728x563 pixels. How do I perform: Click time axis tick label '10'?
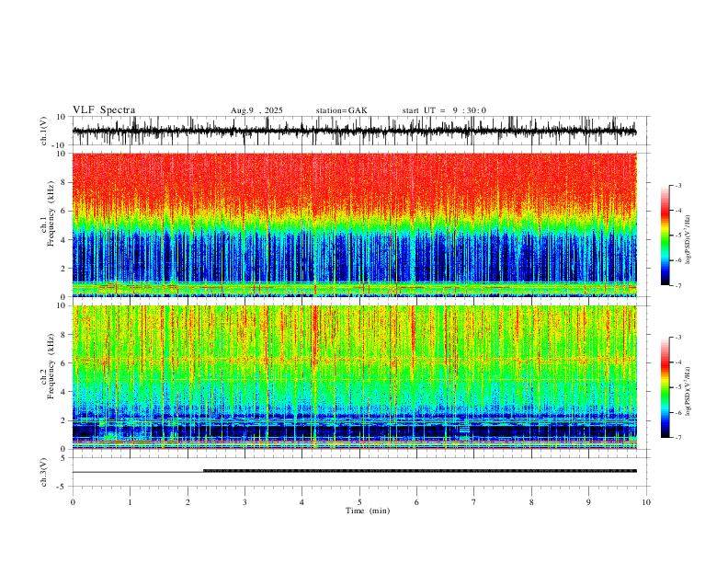click(646, 502)
